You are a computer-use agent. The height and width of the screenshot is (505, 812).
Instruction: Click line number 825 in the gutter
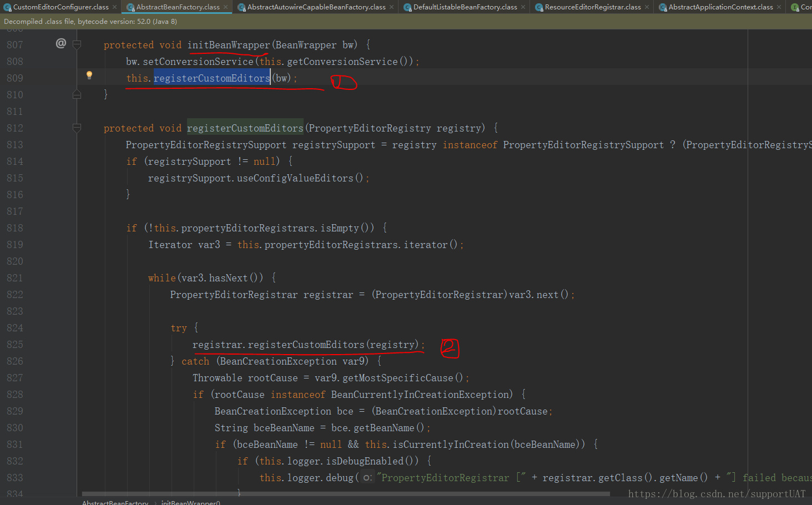click(x=15, y=345)
